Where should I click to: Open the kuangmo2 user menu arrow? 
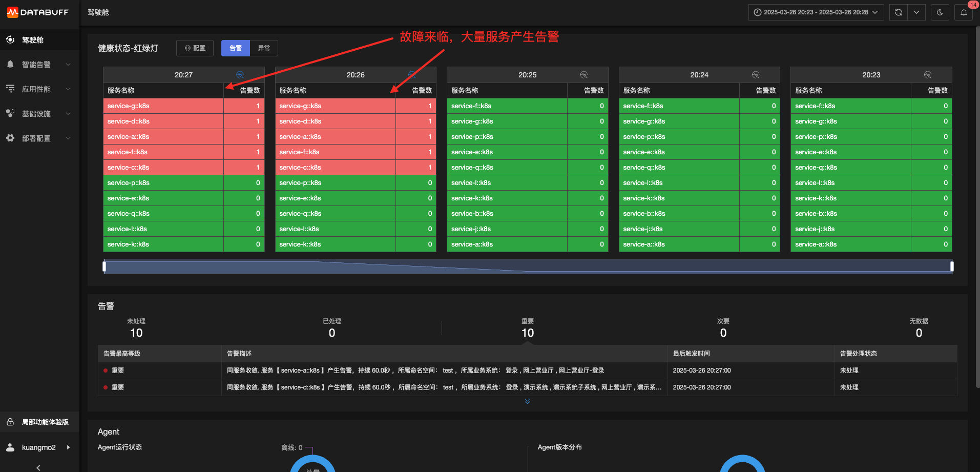pyautogui.click(x=68, y=447)
